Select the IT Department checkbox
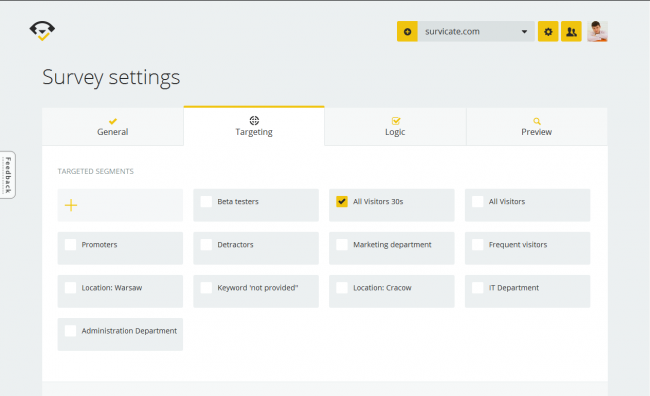This screenshot has width=650, height=396. click(478, 288)
